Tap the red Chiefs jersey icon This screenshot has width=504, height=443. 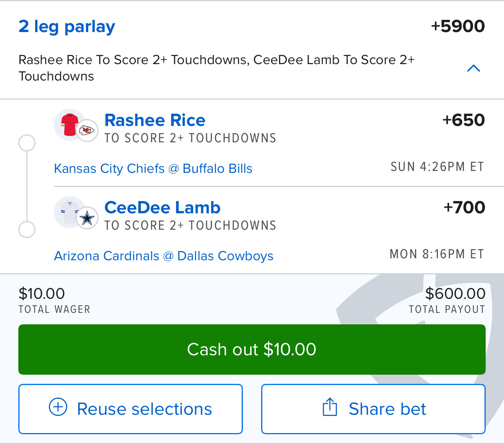69,124
